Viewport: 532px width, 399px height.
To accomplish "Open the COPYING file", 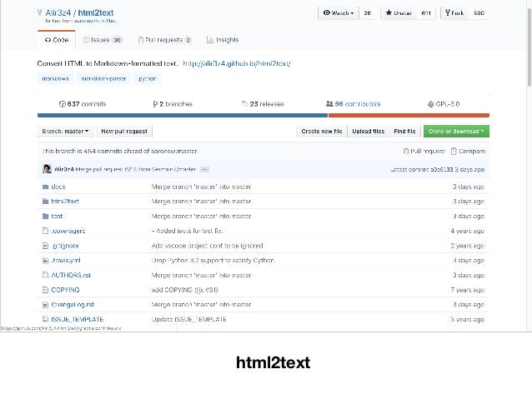I will (65, 290).
